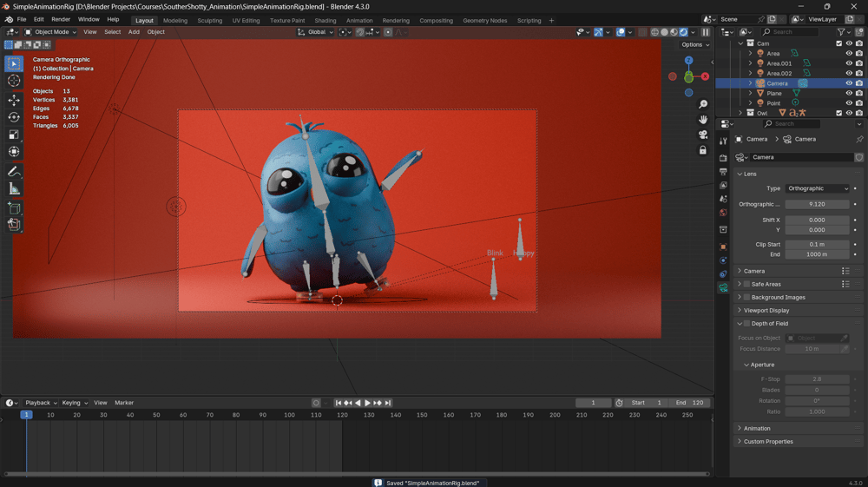Click the pin icon in properties header
Screen dimensions: 868x487
point(859,139)
